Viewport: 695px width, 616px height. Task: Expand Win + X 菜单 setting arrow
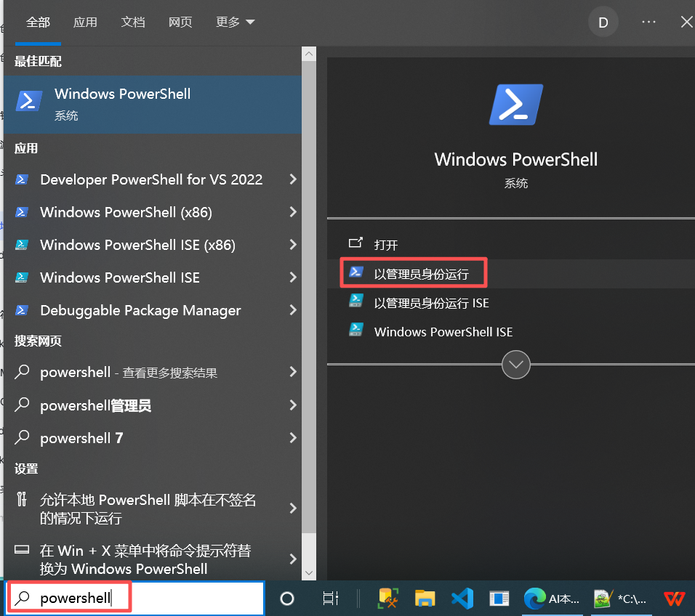click(x=293, y=559)
